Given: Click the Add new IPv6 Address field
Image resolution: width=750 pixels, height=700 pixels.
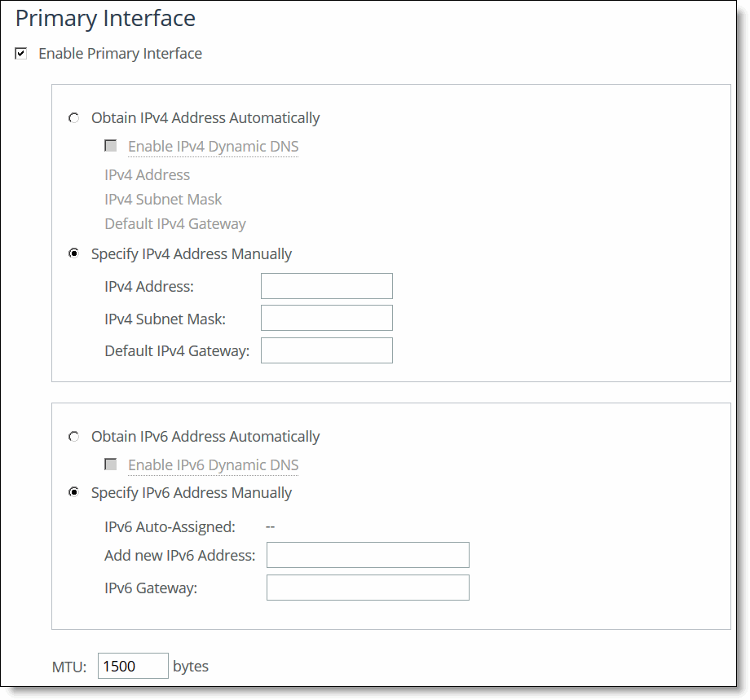Looking at the screenshot, I should (368, 555).
